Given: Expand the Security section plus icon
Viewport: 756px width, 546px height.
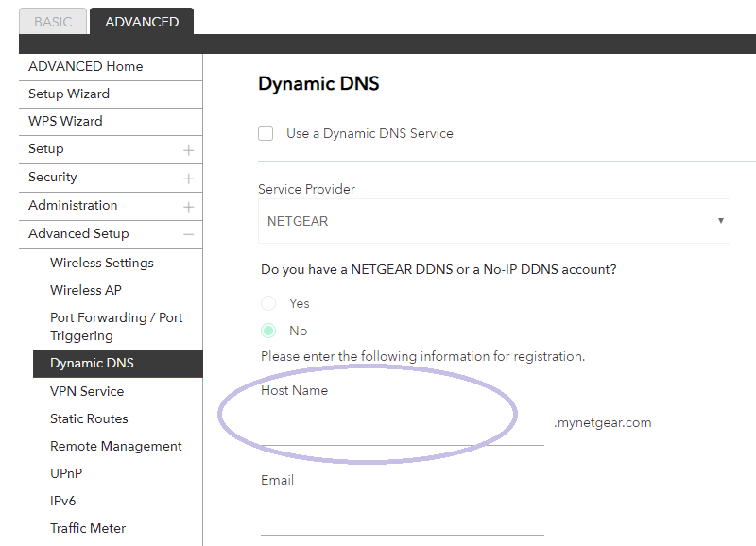Looking at the screenshot, I should point(188,179).
